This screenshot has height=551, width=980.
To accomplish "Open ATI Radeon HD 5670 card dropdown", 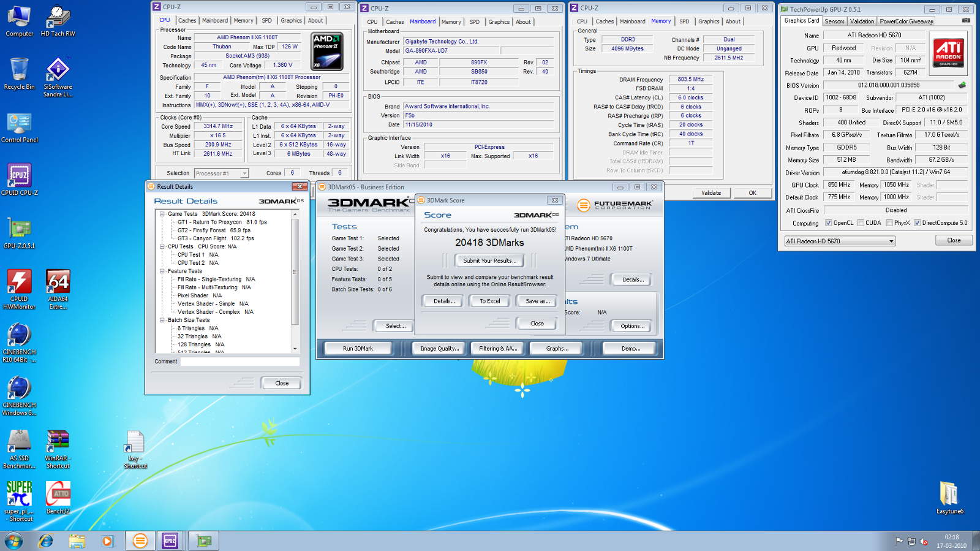I will pyautogui.click(x=840, y=241).
